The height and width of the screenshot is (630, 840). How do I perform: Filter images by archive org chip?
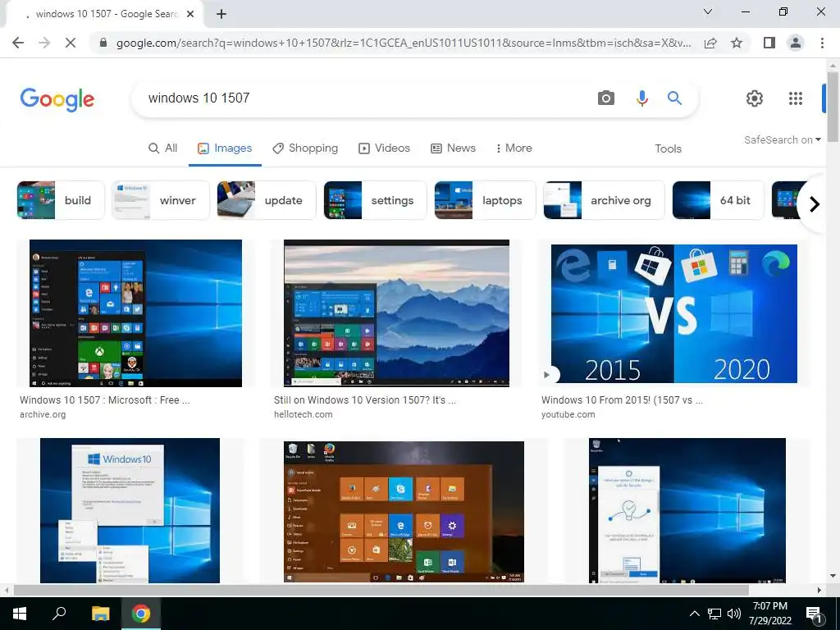[604, 200]
